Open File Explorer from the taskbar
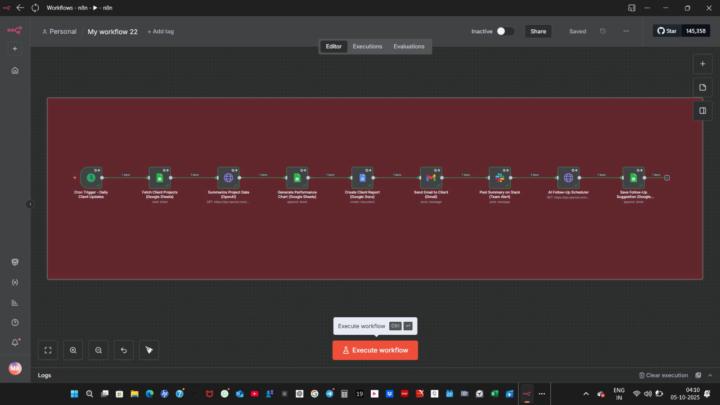 [135, 394]
